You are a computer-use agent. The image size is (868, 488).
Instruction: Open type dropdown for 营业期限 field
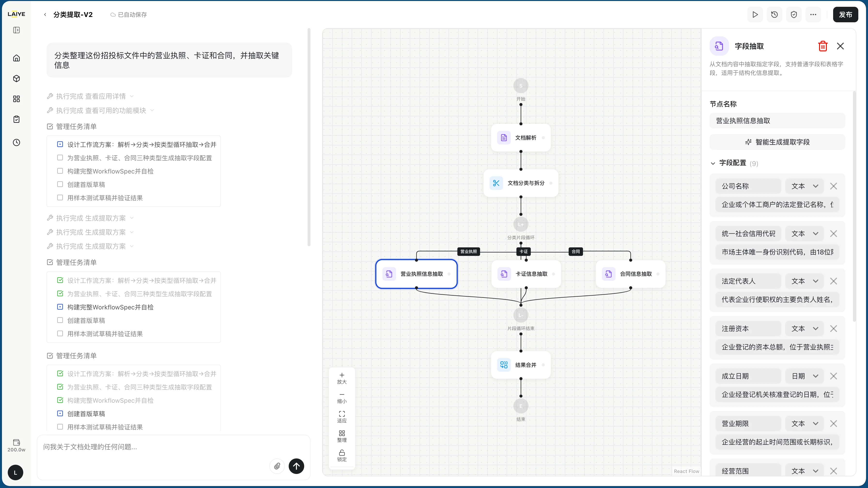[x=805, y=424]
